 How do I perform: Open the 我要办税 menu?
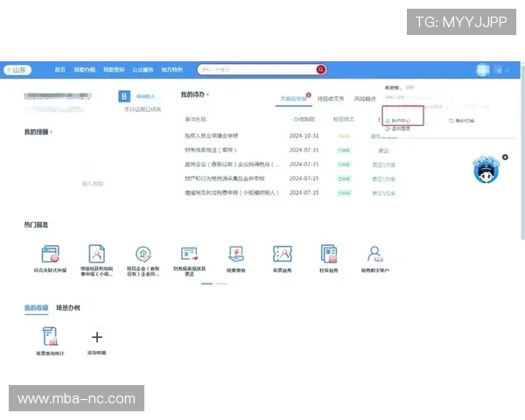84,70
